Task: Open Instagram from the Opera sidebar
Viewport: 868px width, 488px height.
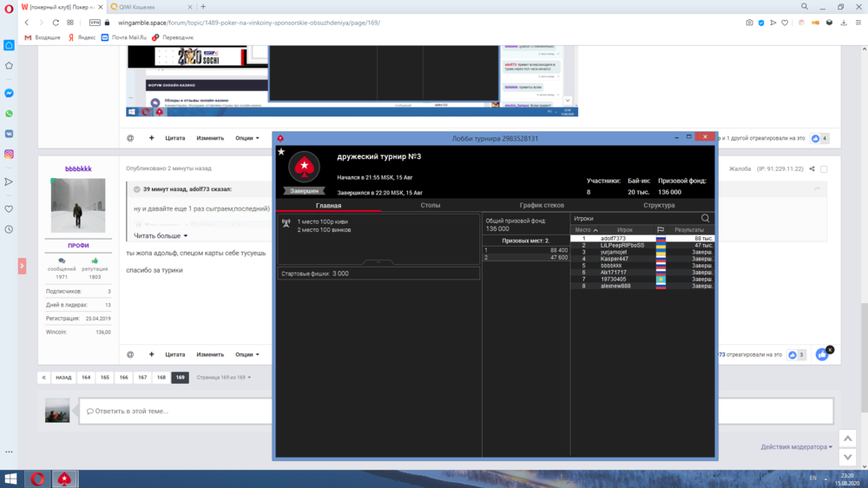Action: pyautogui.click(x=9, y=154)
